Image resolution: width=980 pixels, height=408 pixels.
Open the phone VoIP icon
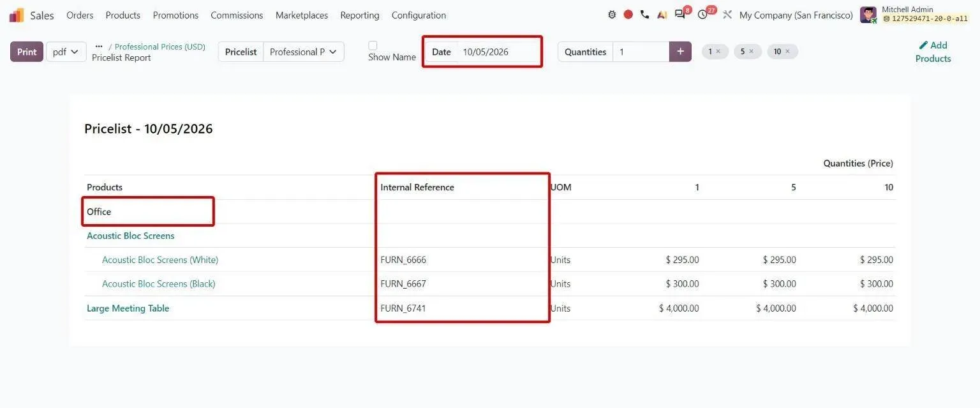(x=645, y=15)
